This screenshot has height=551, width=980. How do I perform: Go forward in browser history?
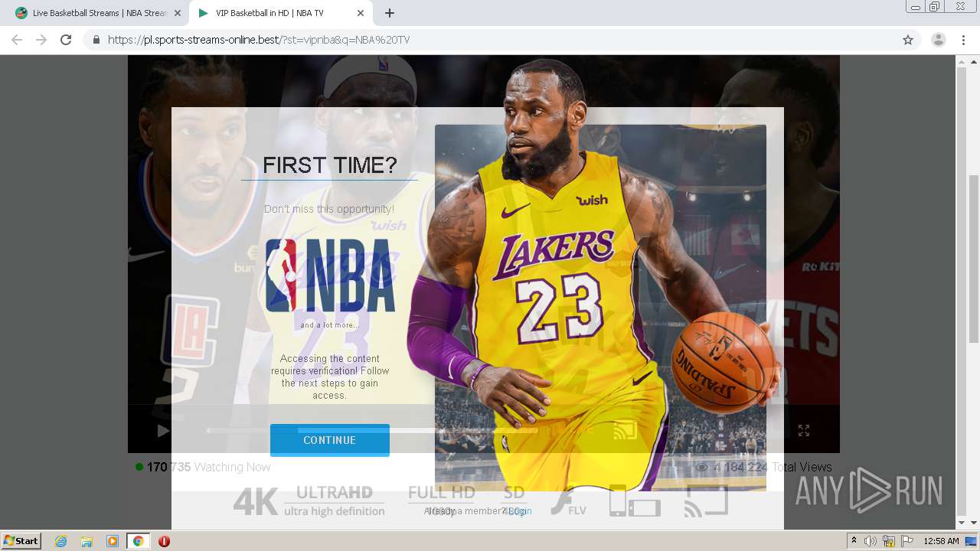pyautogui.click(x=41, y=40)
